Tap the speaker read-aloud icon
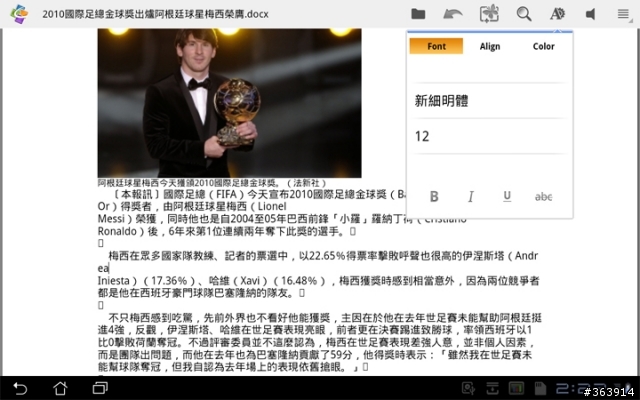 click(591, 14)
